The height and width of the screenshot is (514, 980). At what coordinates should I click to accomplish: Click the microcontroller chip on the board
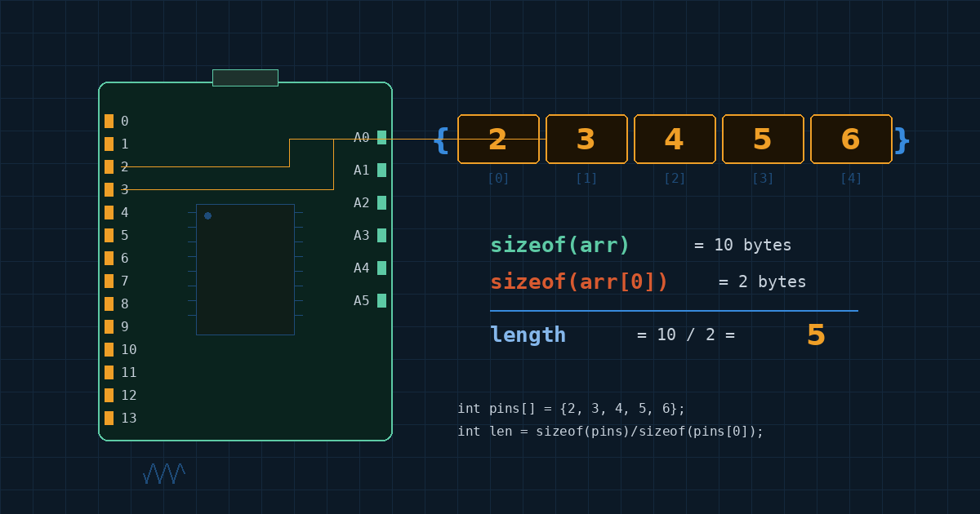coord(245,269)
